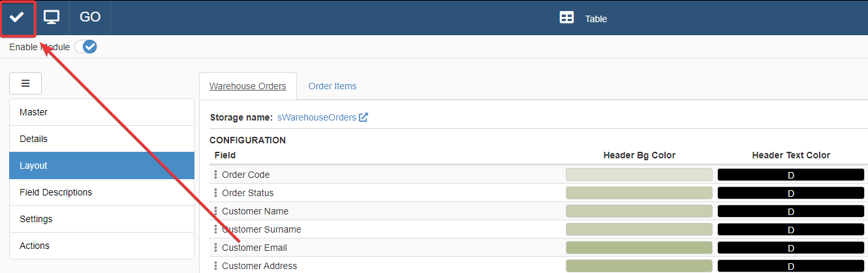The width and height of the screenshot is (868, 273).
Task: Open the Master section
Action: [102, 112]
